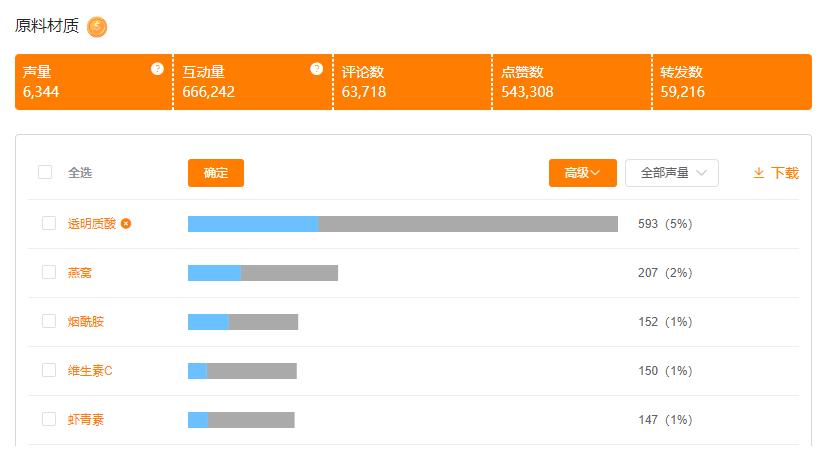Open the 虾青素 keyword link
Screen dimensions: 824x456
86,420
